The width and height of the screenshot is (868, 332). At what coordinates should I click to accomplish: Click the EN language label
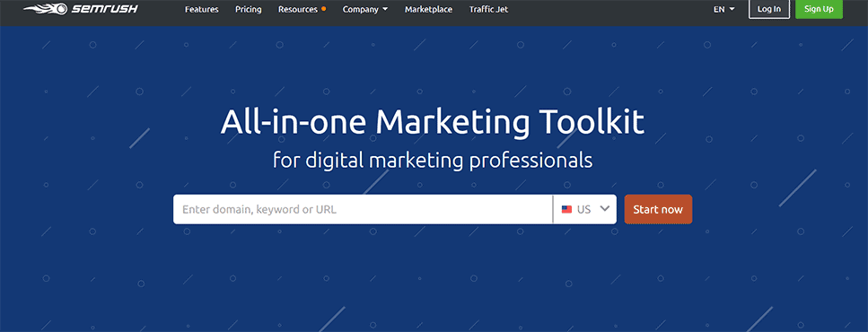tap(719, 9)
